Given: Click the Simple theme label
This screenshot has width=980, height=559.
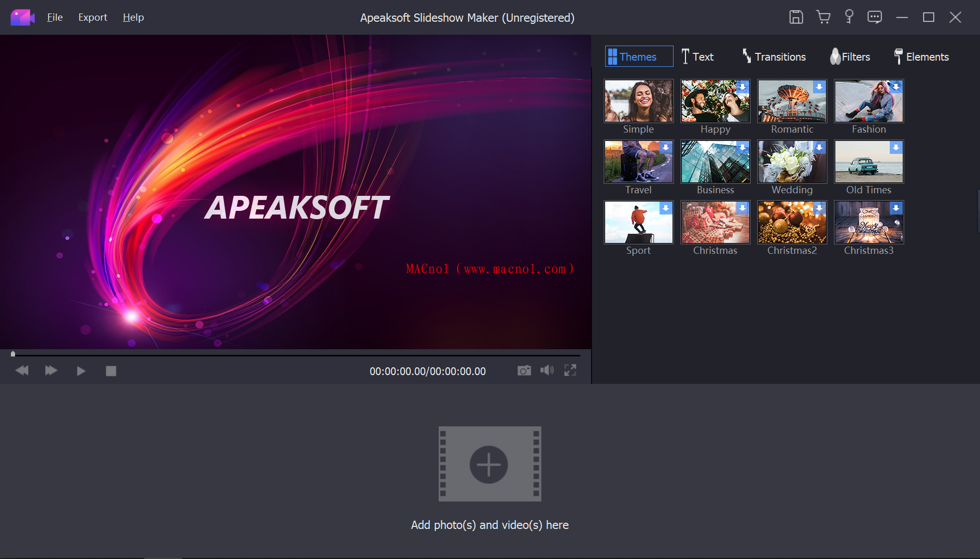Looking at the screenshot, I should (x=638, y=129).
